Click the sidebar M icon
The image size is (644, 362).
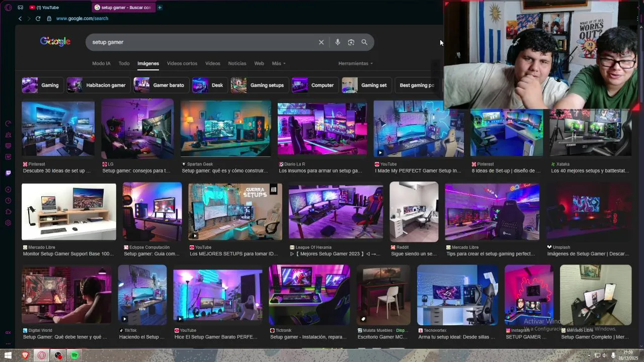(8, 157)
